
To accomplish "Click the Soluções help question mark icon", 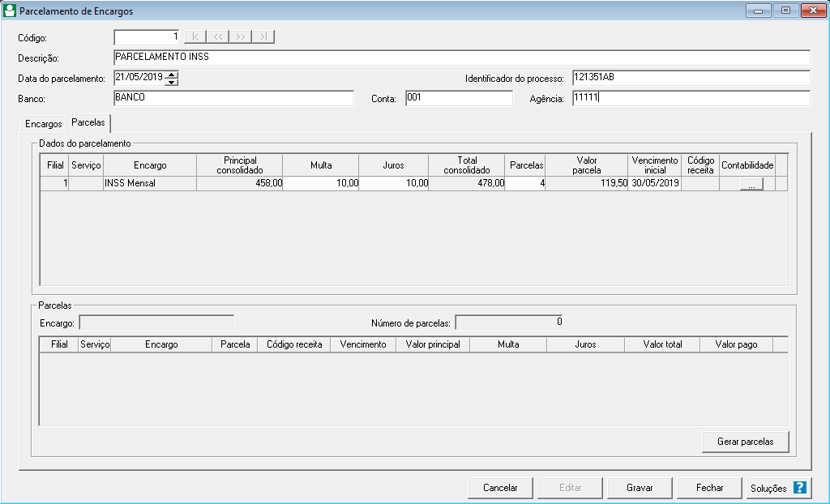I will [800, 488].
